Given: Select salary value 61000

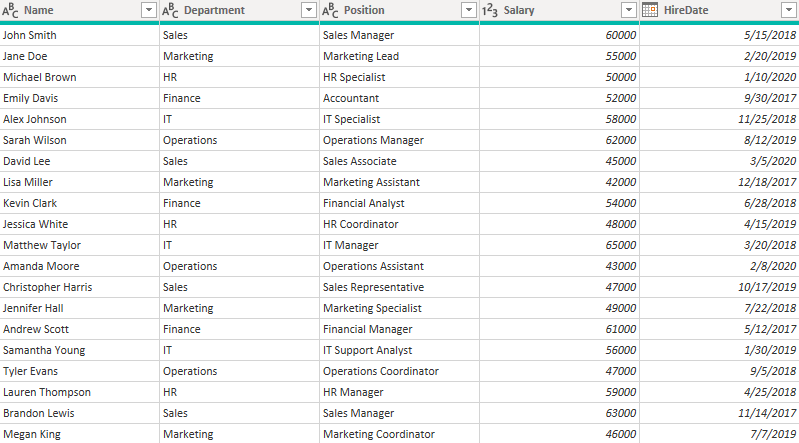Looking at the screenshot, I should [x=560, y=329].
